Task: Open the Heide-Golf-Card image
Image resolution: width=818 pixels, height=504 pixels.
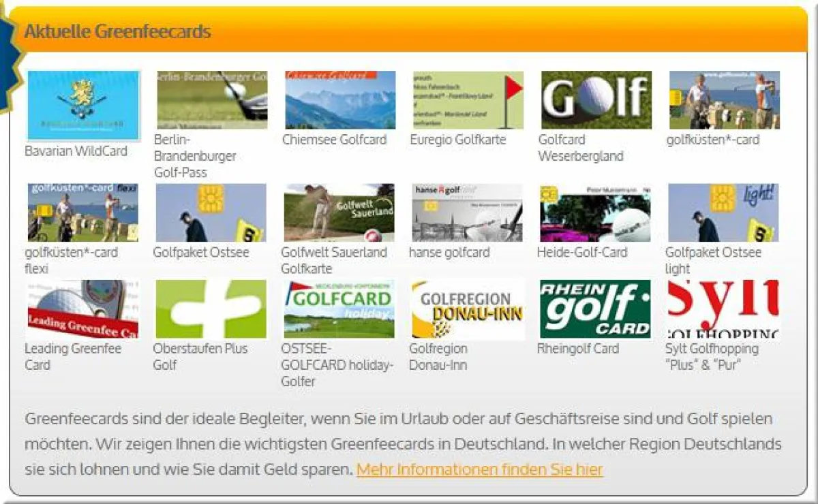Action: (x=594, y=211)
